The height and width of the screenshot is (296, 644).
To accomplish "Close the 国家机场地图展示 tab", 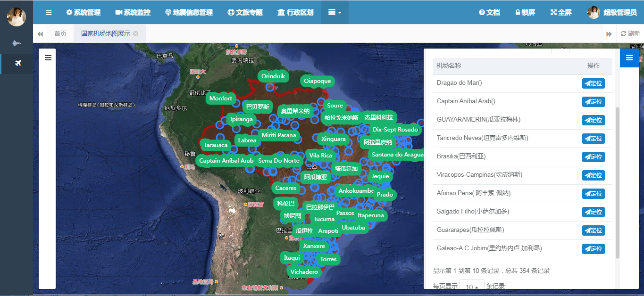I will click(x=136, y=34).
